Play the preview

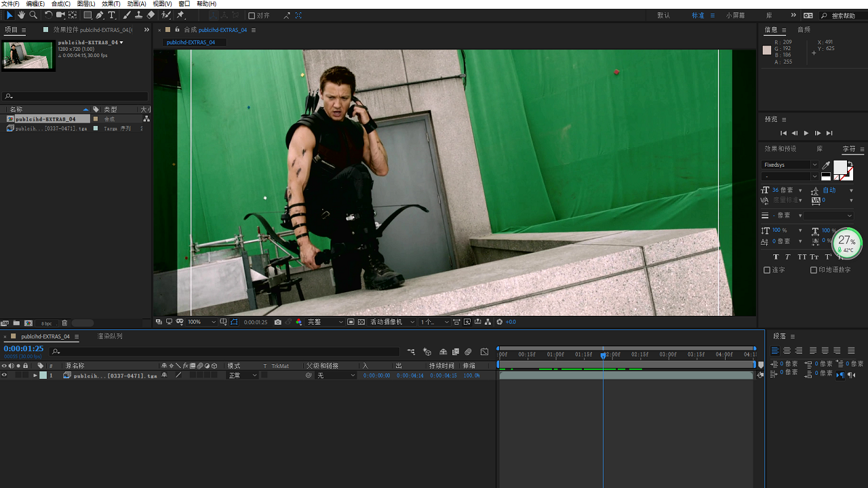pyautogui.click(x=806, y=133)
